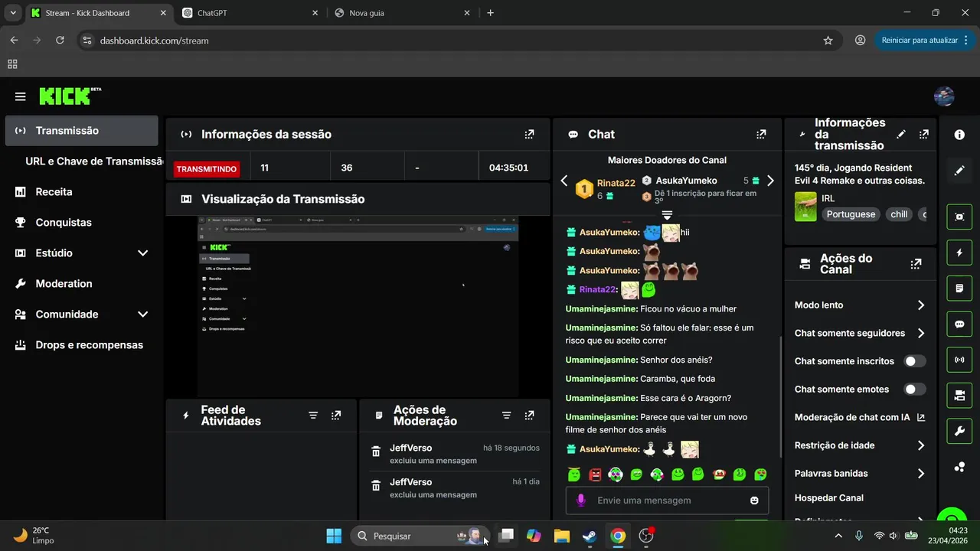Image resolution: width=980 pixels, height=551 pixels.
Task: Pop out the Feed de Atividades panel
Action: pos(336,416)
